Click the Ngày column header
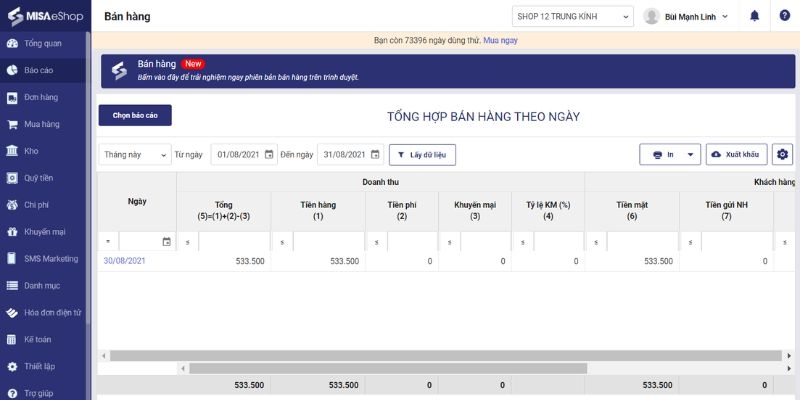Viewport: 800px width, 400px height. tap(137, 202)
